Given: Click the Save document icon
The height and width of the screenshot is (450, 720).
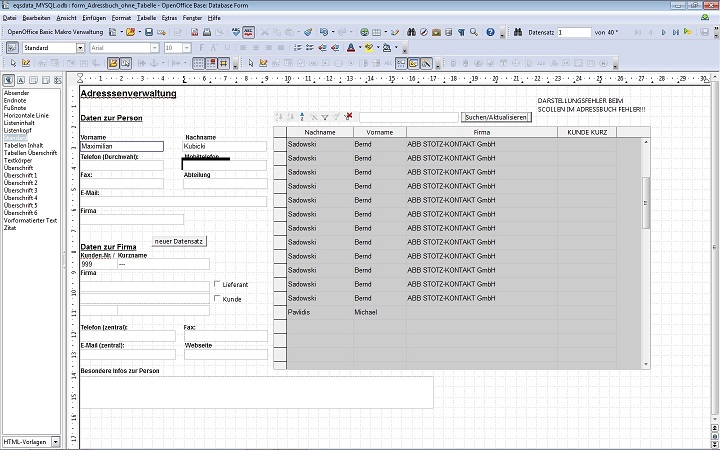Looking at the screenshot, I should pyautogui.click(x=149, y=32).
